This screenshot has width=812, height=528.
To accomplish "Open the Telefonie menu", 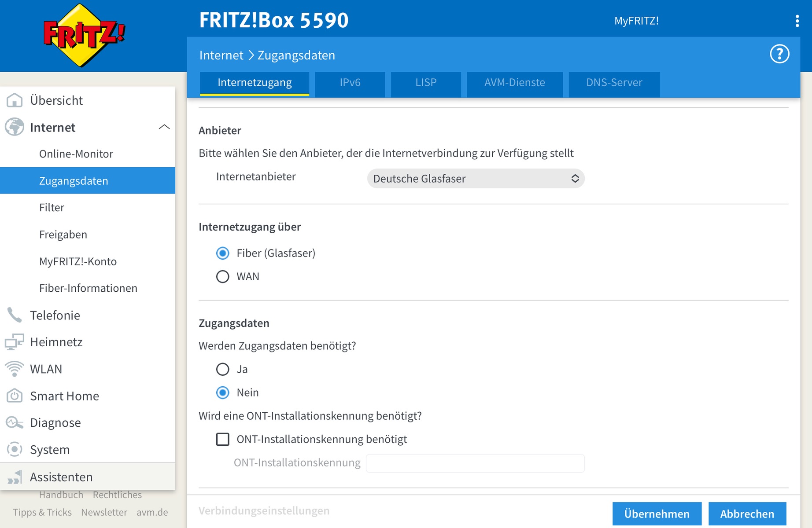I will pos(88,315).
